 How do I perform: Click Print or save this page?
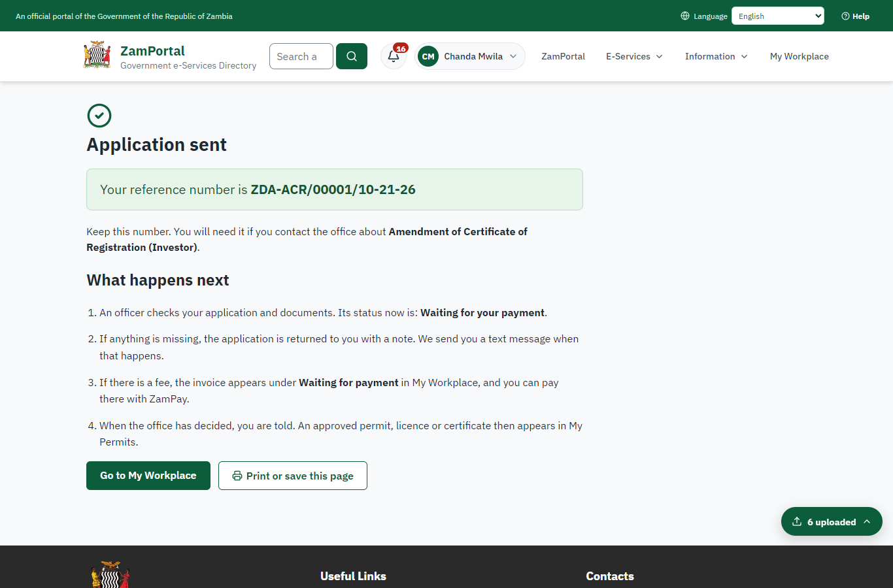click(x=293, y=476)
